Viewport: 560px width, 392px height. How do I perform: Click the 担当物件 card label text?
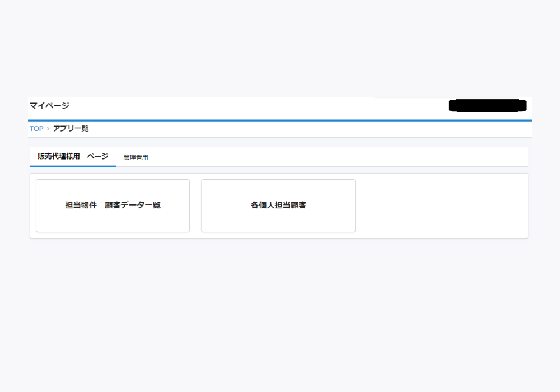pyautogui.click(x=80, y=205)
